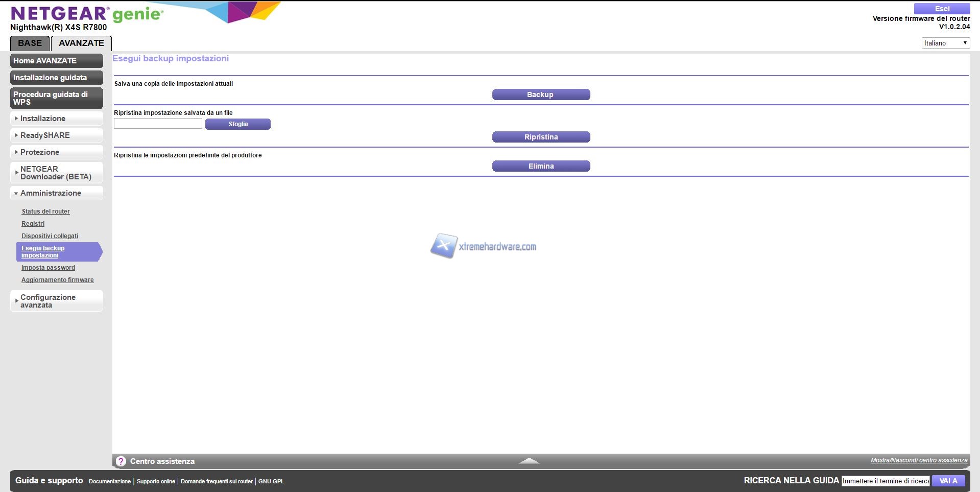Log out using the Esci button
Viewport: 980px width, 492px height.
pos(942,9)
